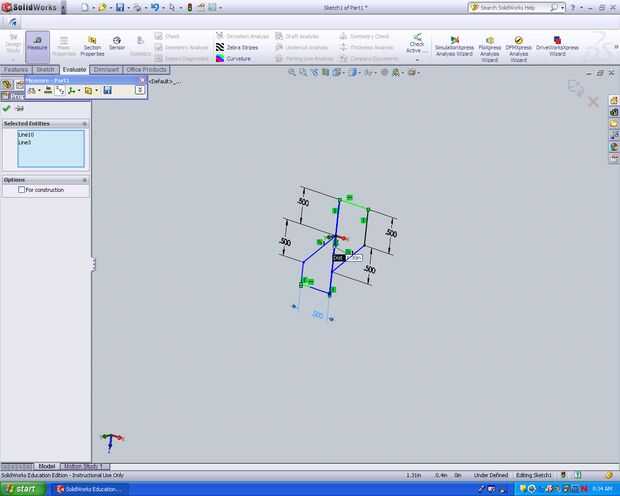Launch DriveWorksXpress Wizard
620x496 pixels.
[557, 46]
